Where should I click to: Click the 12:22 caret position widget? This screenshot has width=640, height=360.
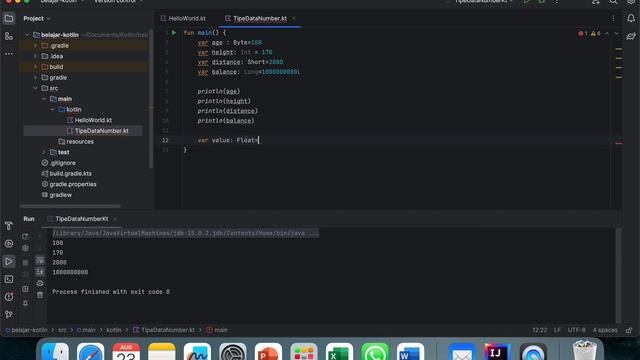point(540,330)
